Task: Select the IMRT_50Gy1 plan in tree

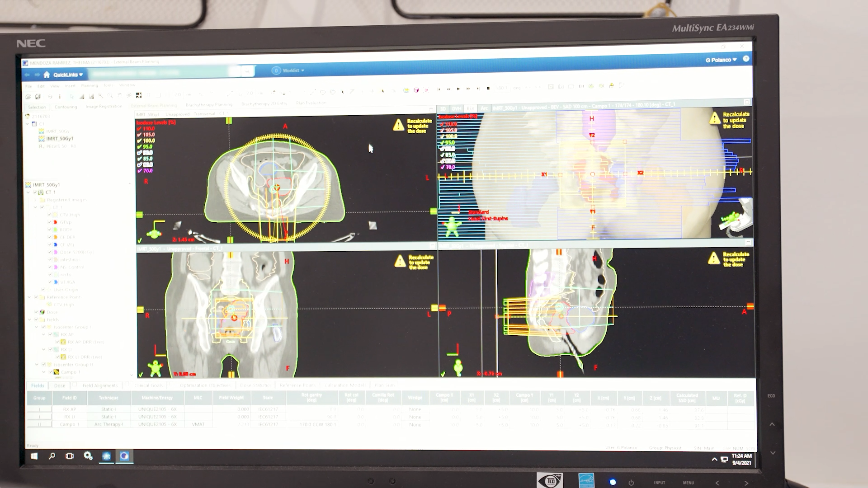Action: [59, 139]
